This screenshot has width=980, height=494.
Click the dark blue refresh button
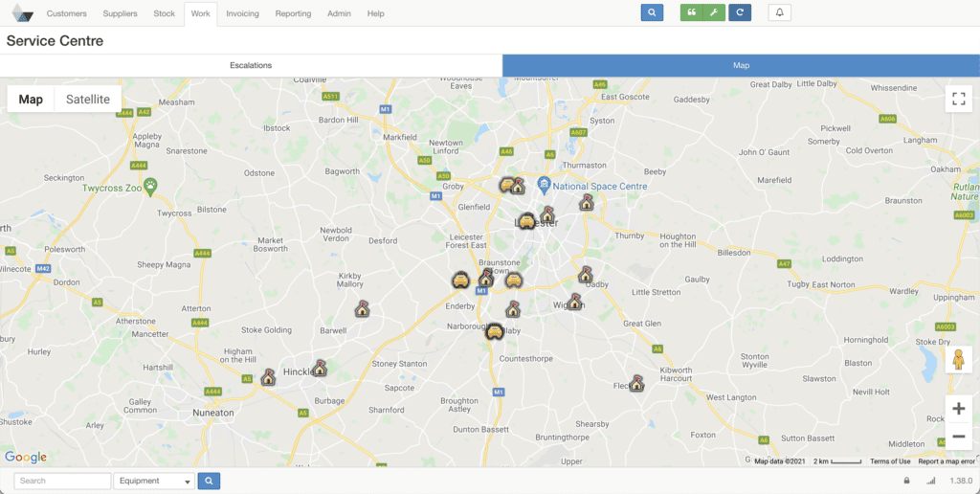point(740,12)
